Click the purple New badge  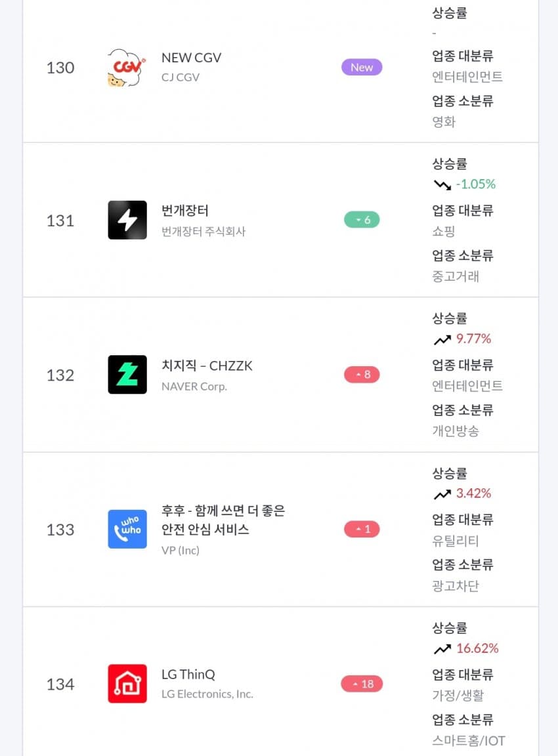(362, 67)
